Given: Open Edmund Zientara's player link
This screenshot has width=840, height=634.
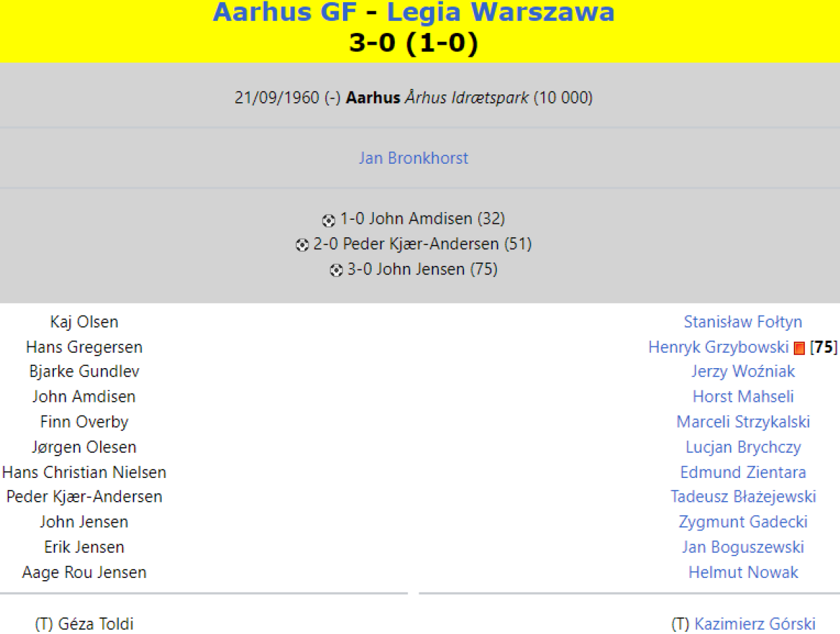Looking at the screenshot, I should point(743,472).
